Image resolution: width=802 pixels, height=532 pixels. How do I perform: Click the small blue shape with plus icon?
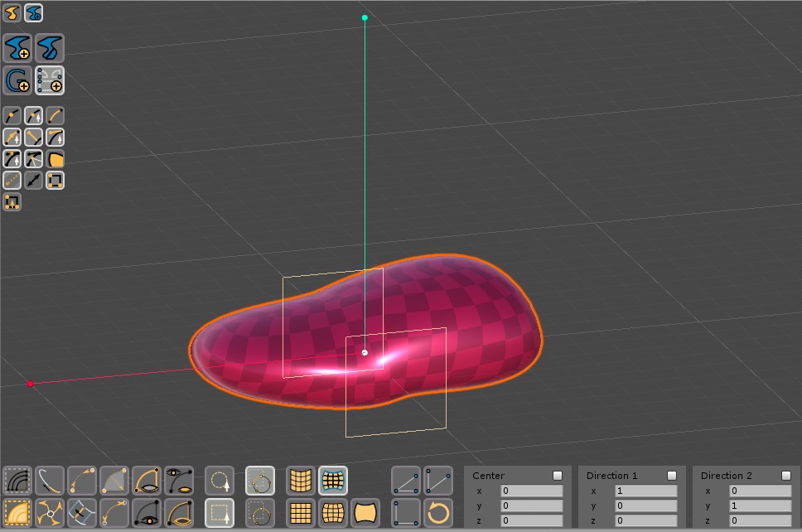click(x=34, y=12)
